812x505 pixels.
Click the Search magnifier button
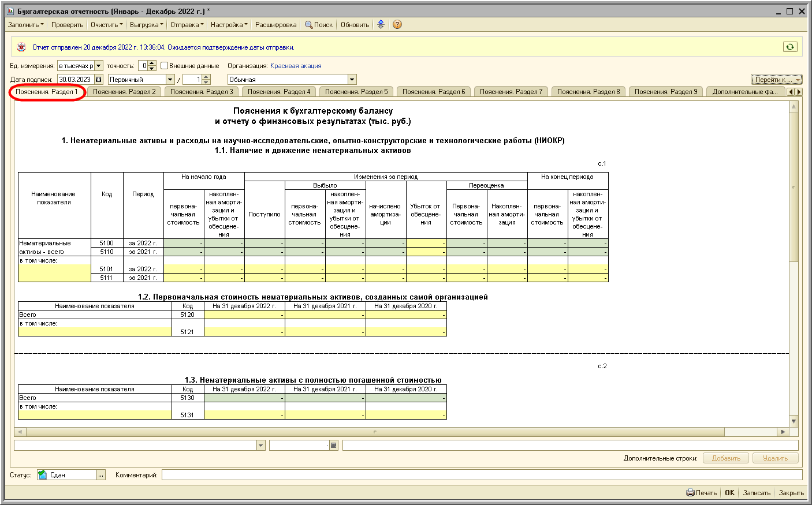pyautogui.click(x=319, y=25)
